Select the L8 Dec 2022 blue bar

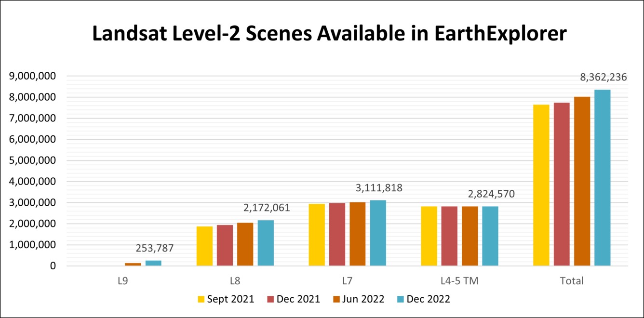[x=266, y=243]
